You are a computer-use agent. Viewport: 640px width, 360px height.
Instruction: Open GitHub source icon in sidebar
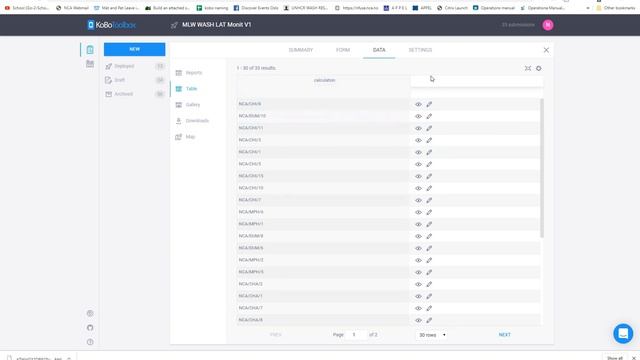90,328
